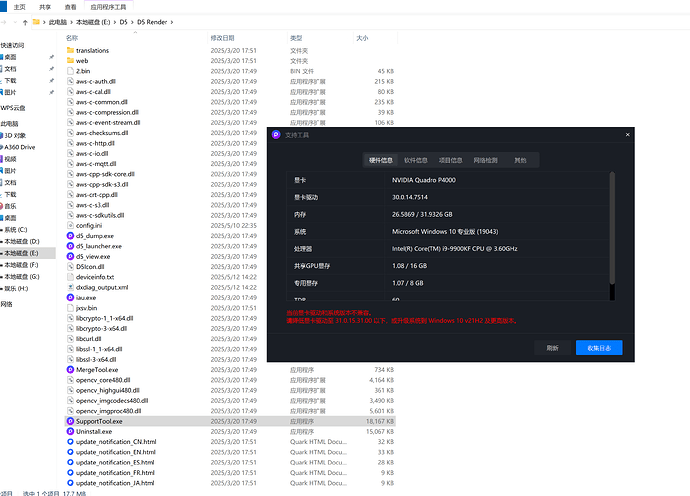Click the update_notification_EN.html browser icon
Screen dimensions: 690x496
click(70, 452)
